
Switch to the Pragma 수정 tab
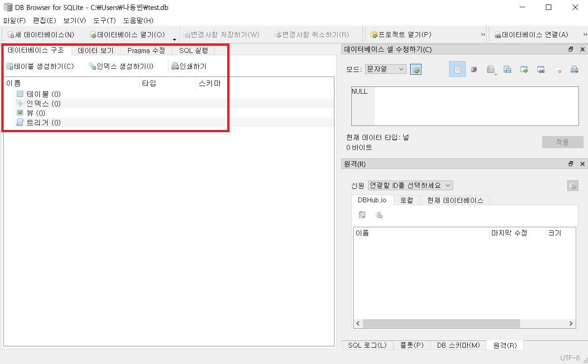point(146,51)
